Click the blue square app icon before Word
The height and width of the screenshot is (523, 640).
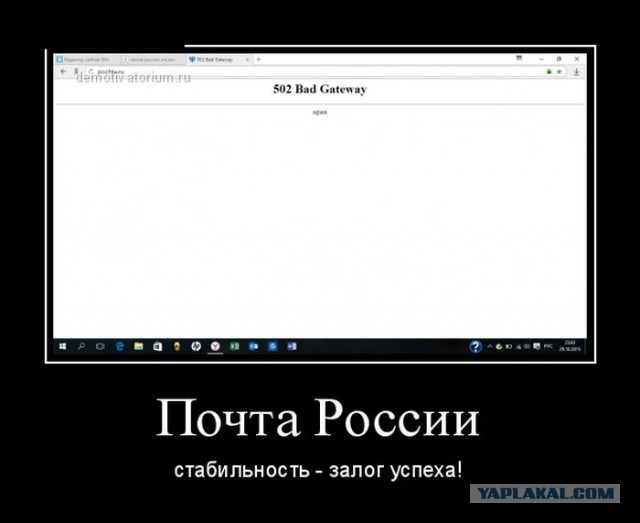(x=273, y=346)
